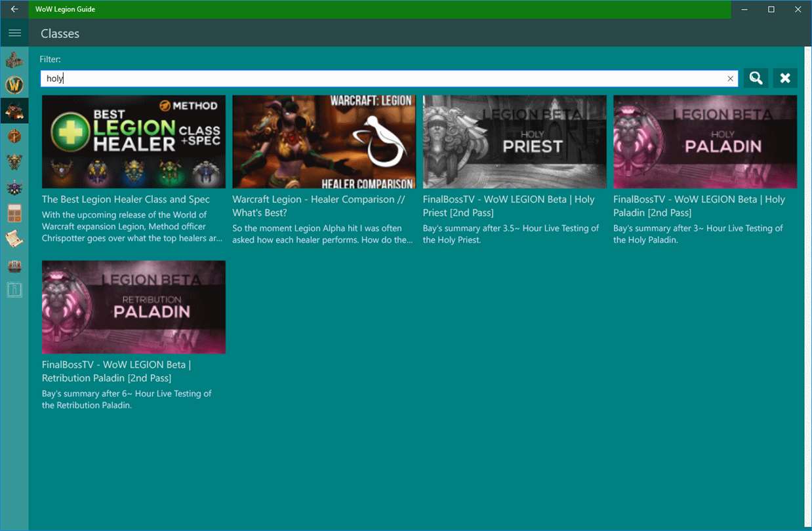Click description 'Bay's summary after 6~ Hour'
Viewport: 812px width, 531px height.
pos(127,399)
